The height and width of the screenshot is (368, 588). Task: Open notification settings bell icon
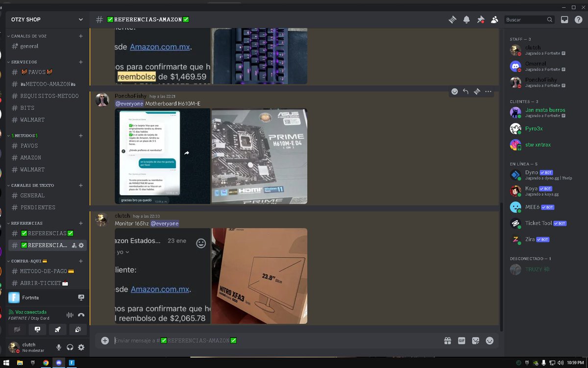[x=466, y=20]
